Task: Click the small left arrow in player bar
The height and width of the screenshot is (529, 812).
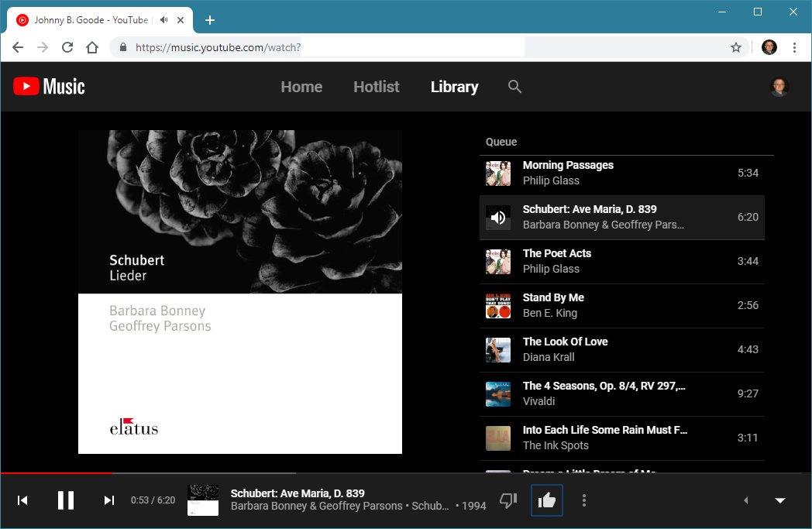Action: pyautogui.click(x=745, y=500)
